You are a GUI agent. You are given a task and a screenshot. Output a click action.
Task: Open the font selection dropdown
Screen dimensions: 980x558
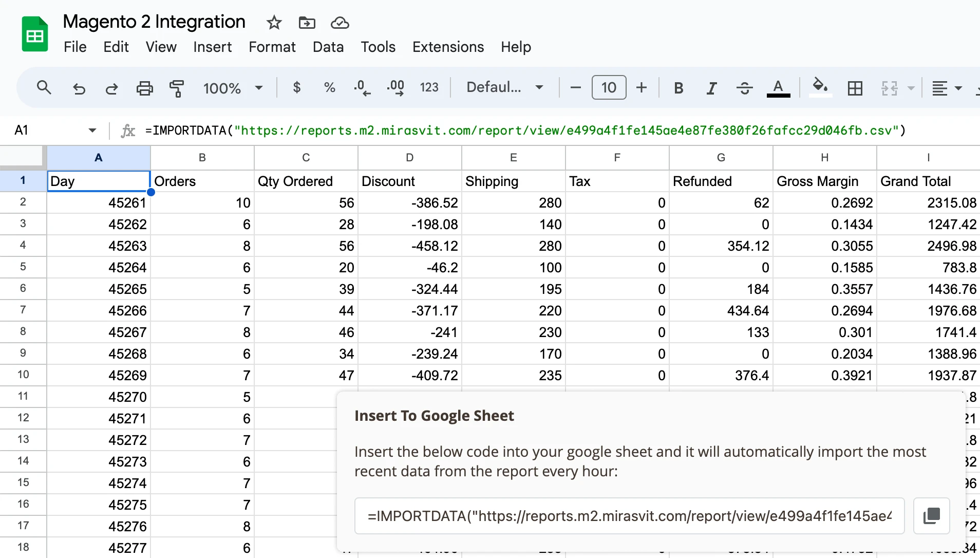[x=504, y=87]
